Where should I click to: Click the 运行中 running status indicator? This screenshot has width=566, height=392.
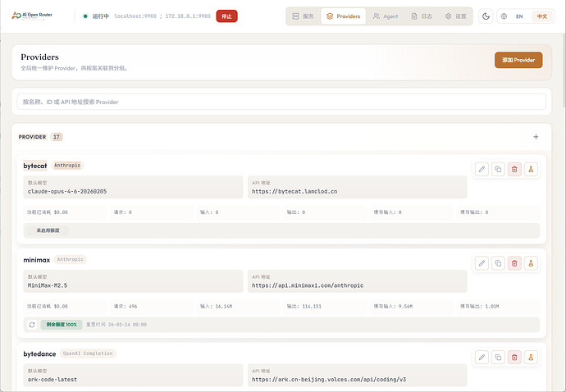pos(96,16)
